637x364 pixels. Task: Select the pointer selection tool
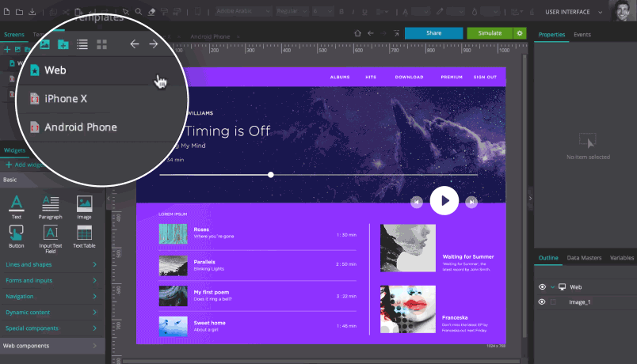[x=126, y=12]
